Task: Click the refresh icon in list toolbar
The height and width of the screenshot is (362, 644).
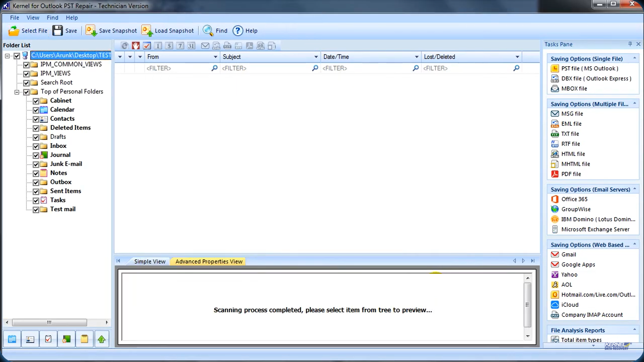Action: [x=125, y=46]
